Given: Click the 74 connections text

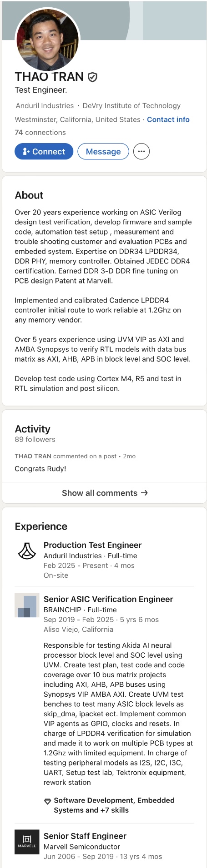Looking at the screenshot, I should (40, 132).
